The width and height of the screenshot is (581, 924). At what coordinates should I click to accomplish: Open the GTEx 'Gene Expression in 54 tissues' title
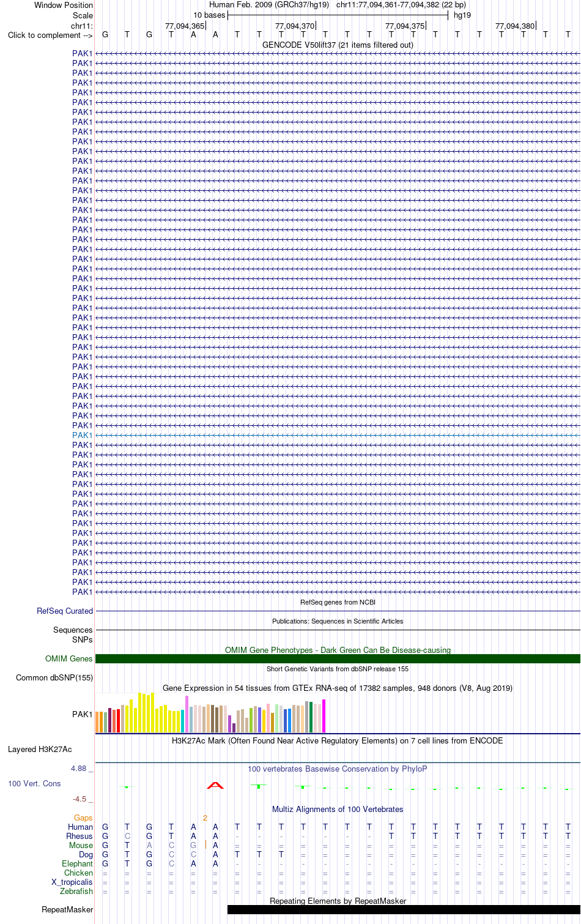pyautogui.click(x=338, y=688)
